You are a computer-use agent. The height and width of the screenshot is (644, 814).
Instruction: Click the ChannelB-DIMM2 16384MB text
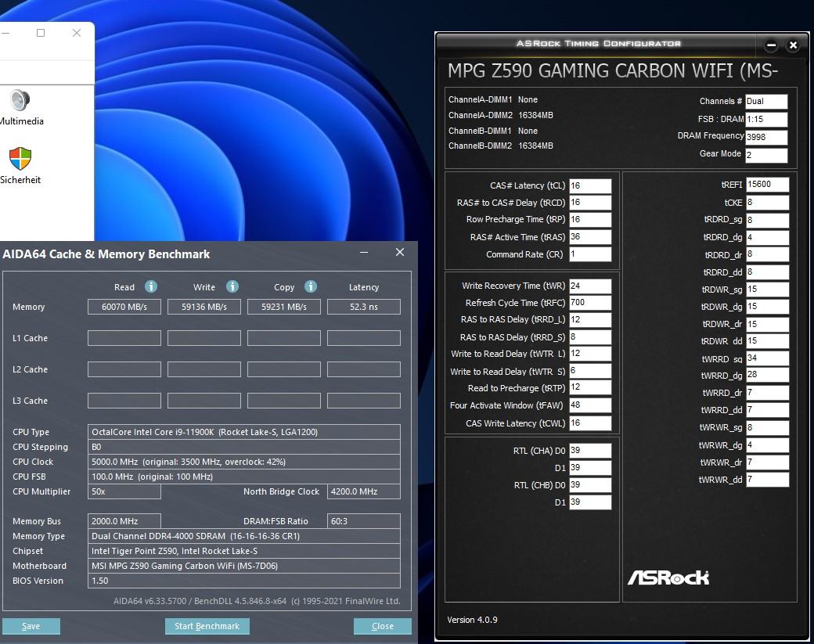tap(500, 146)
